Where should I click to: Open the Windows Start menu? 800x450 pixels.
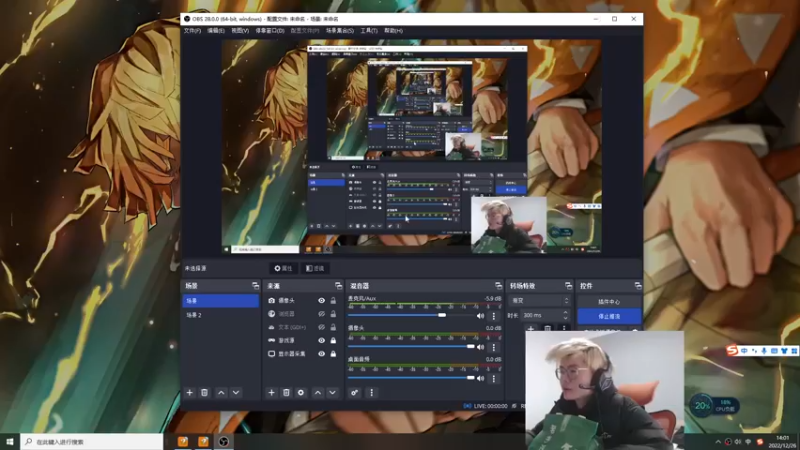[x=10, y=441]
